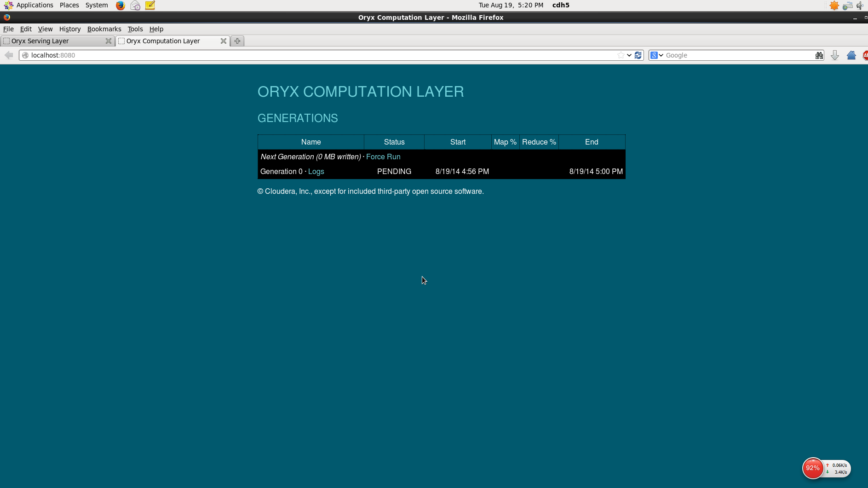Open the Google search engine dropdown
Image resolution: width=868 pixels, height=488 pixels.
click(x=660, y=55)
